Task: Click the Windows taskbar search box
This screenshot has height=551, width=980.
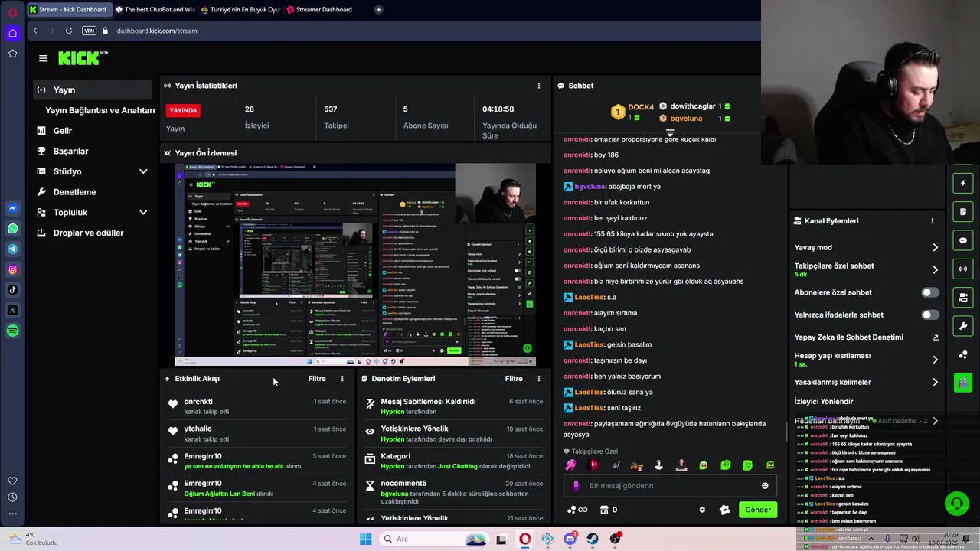Action: [x=435, y=539]
